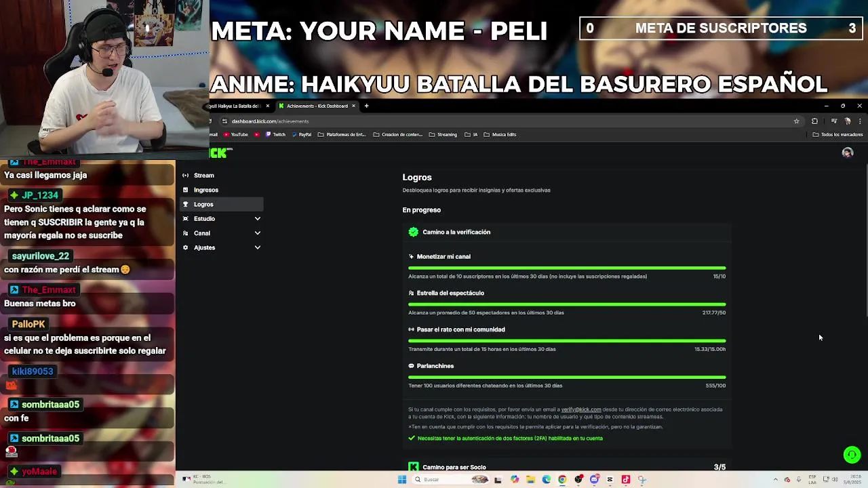
Task: Open the browser extensions icon
Action: click(x=814, y=121)
